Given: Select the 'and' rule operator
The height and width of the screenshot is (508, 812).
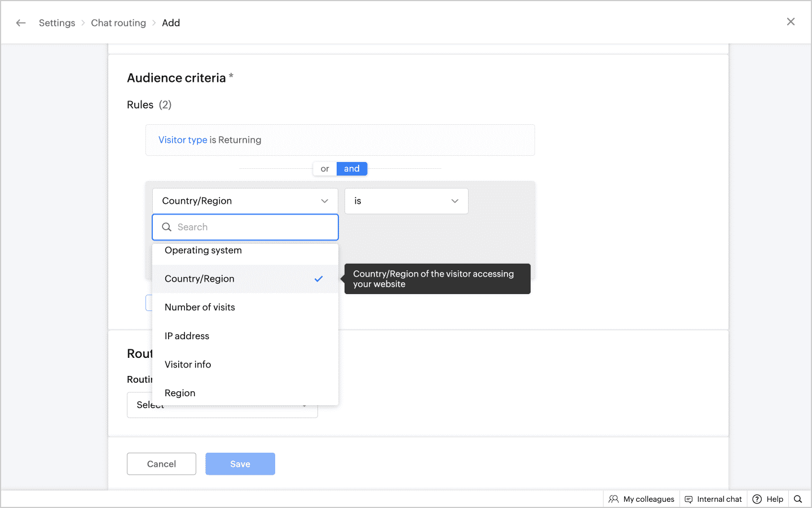Looking at the screenshot, I should pyautogui.click(x=352, y=169).
